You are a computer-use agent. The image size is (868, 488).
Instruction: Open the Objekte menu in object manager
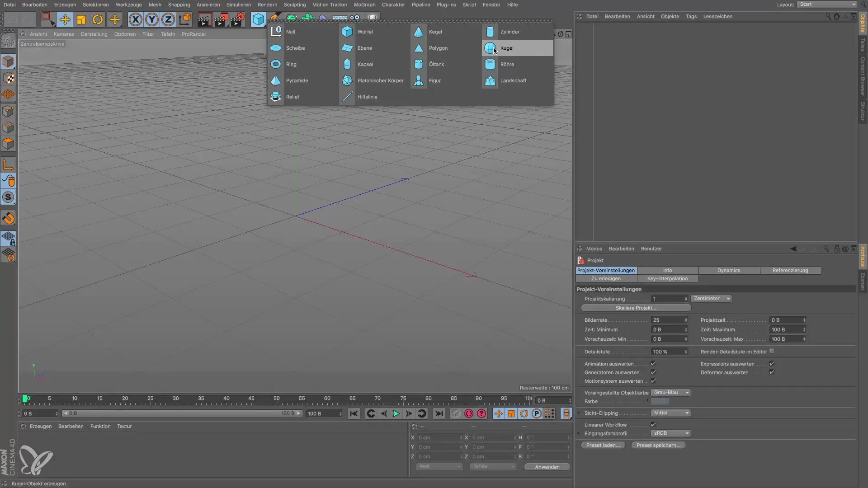pos(670,16)
